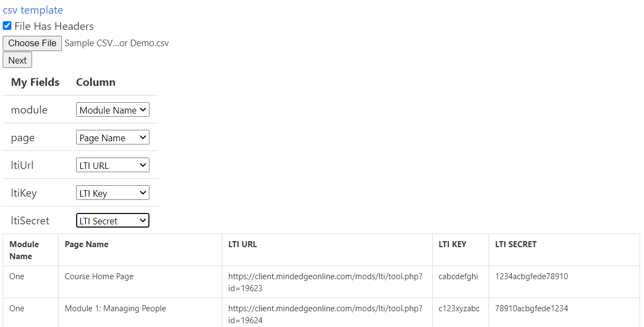Open the module column dropdown
Image resolution: width=644 pixels, height=327 pixels.
(x=112, y=109)
